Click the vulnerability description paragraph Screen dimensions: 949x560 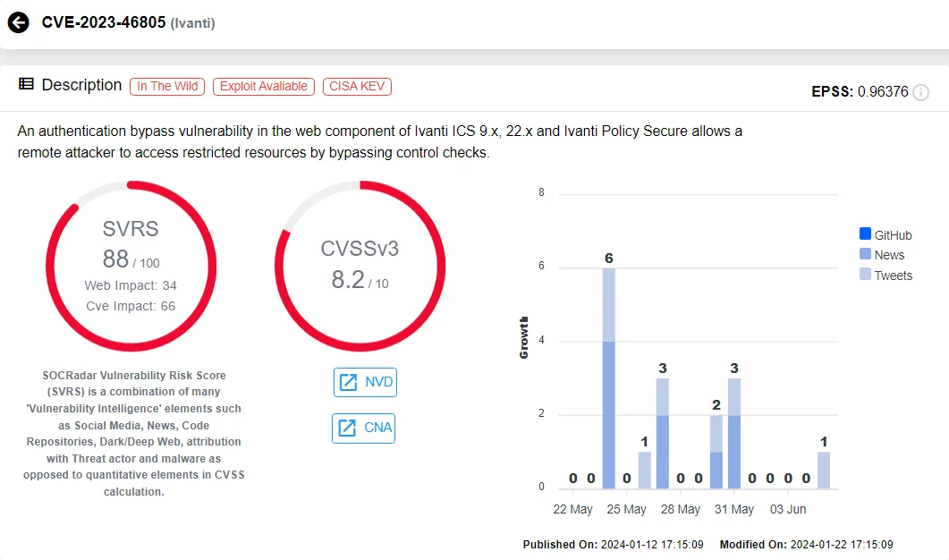[x=380, y=141]
